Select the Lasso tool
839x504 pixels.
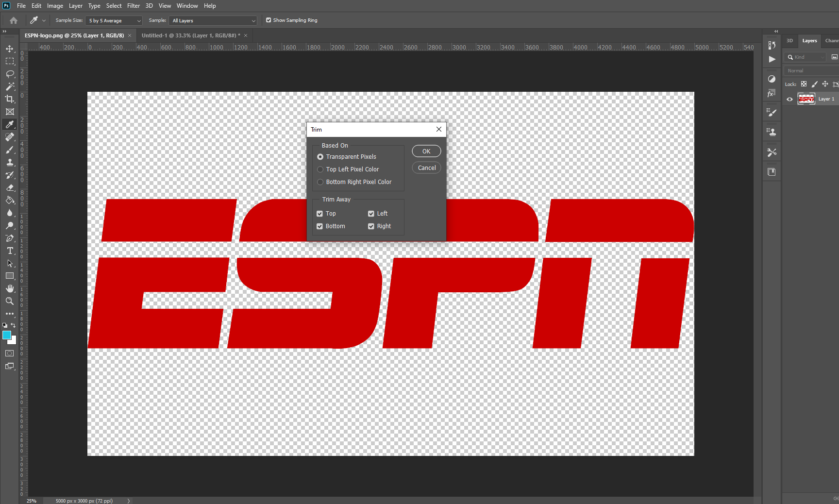(10, 74)
